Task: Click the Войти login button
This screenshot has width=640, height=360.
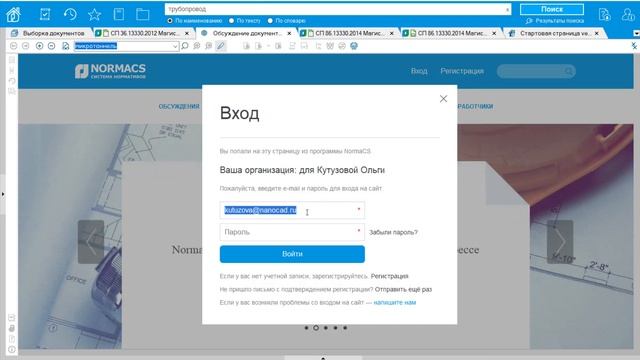Action: coord(292,254)
